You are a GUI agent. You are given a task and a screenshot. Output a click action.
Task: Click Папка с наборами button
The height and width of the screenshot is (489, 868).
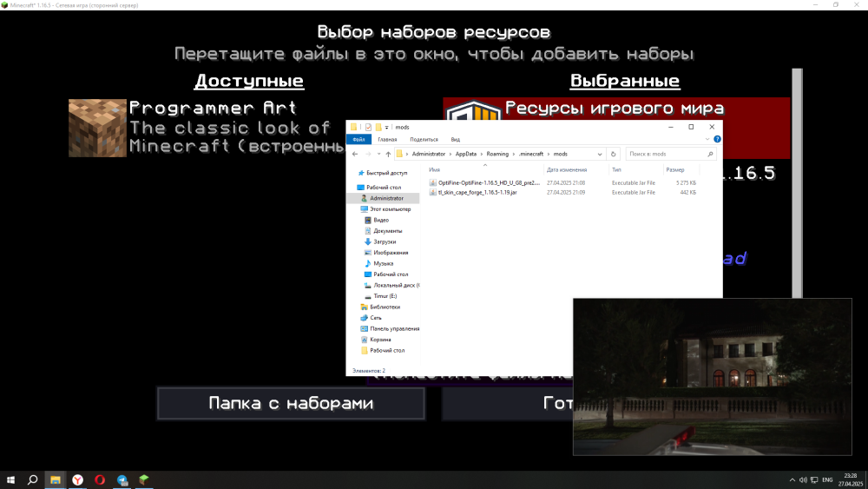pos(291,403)
